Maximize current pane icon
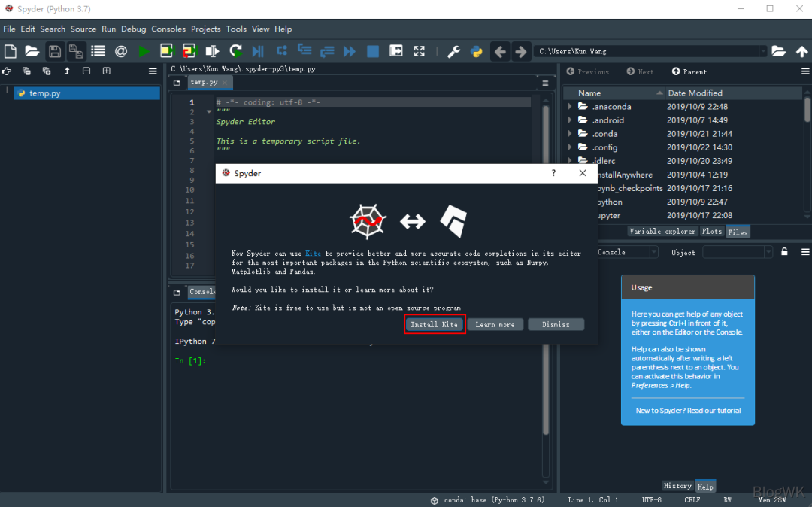Screen dimensions: 812x507 395,50
